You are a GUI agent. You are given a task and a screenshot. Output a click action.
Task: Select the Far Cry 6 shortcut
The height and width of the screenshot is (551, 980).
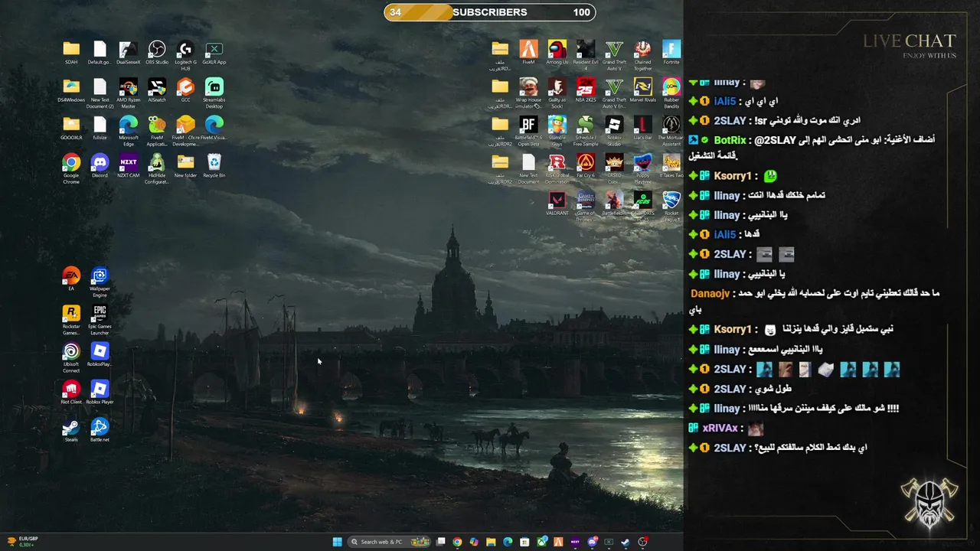pyautogui.click(x=586, y=165)
